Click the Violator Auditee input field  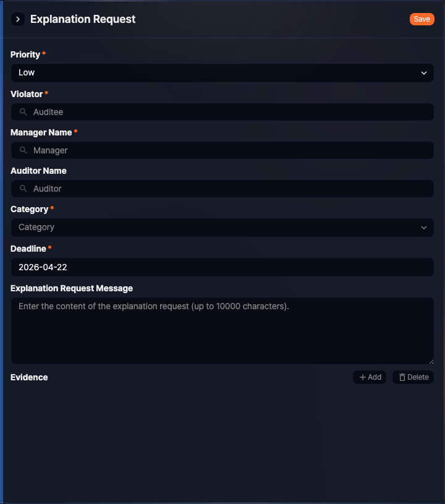tap(222, 112)
